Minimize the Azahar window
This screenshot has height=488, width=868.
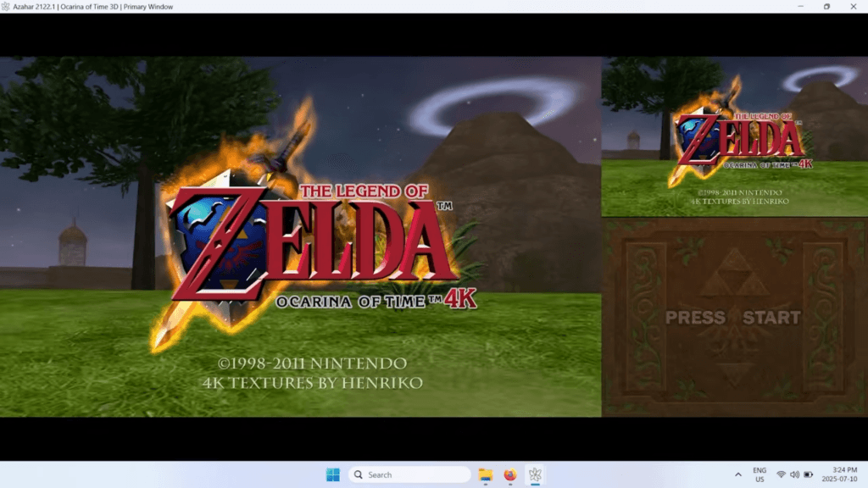[x=800, y=7]
